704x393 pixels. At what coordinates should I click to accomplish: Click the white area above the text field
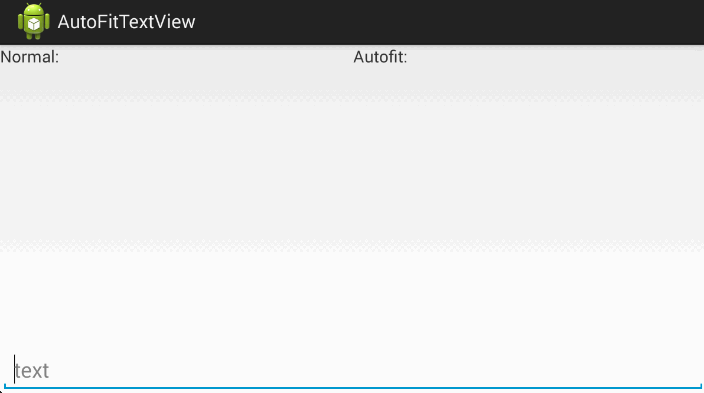[x=352, y=301]
